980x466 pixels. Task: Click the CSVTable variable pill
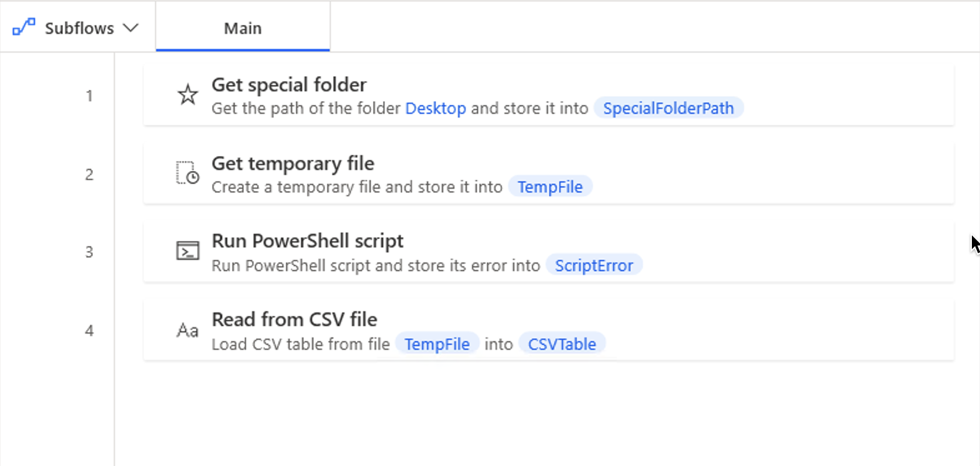[562, 344]
